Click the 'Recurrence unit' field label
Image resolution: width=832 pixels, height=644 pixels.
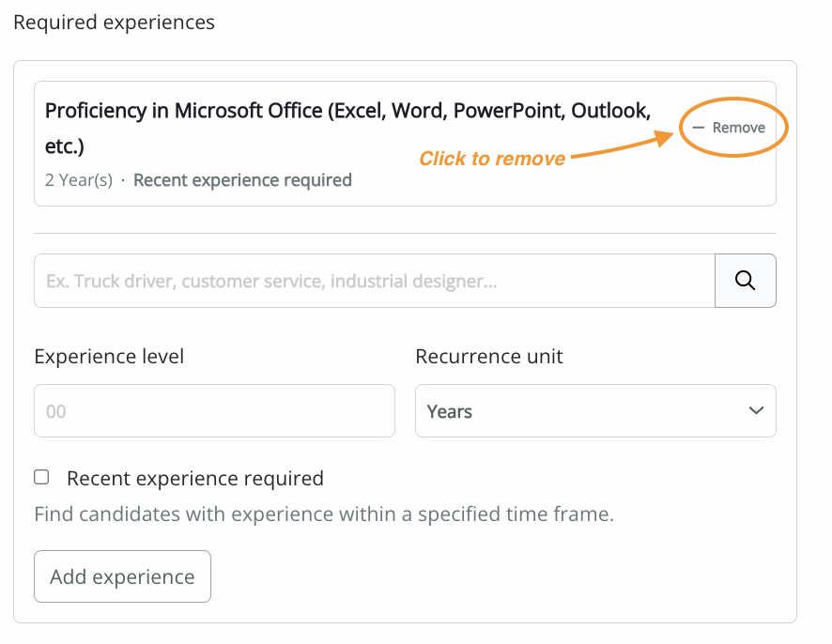[x=488, y=357]
